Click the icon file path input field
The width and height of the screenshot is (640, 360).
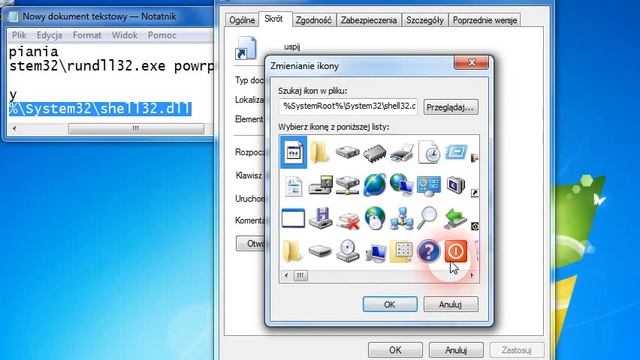pos(348,106)
